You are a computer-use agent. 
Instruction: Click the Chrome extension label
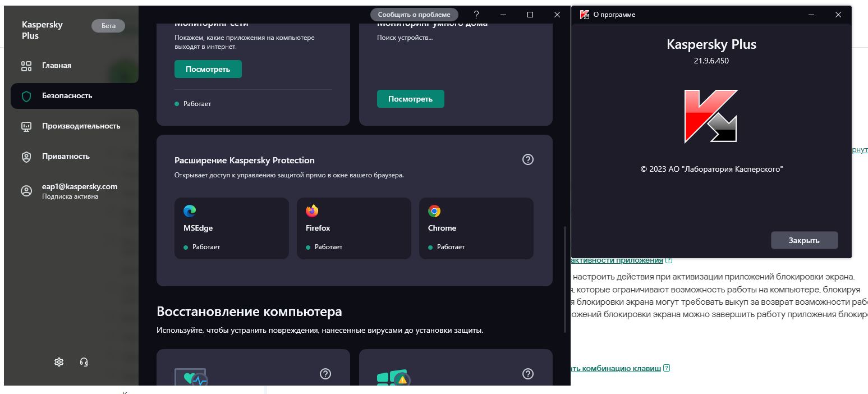click(x=442, y=228)
